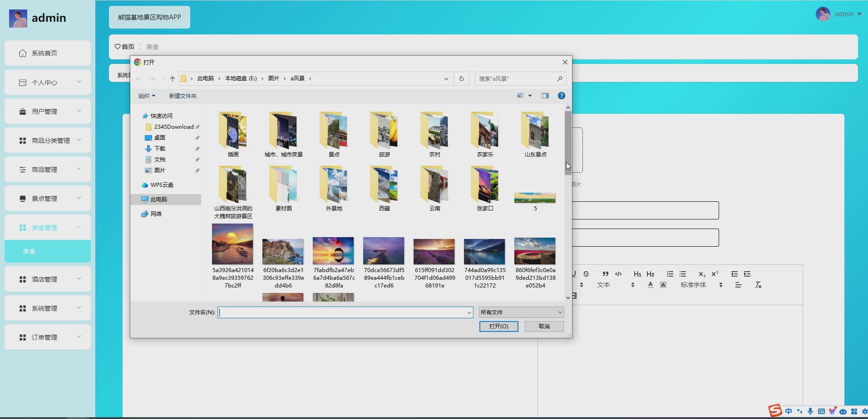Toggle the preview pane in the file dialog
868x419 pixels.
(544, 95)
